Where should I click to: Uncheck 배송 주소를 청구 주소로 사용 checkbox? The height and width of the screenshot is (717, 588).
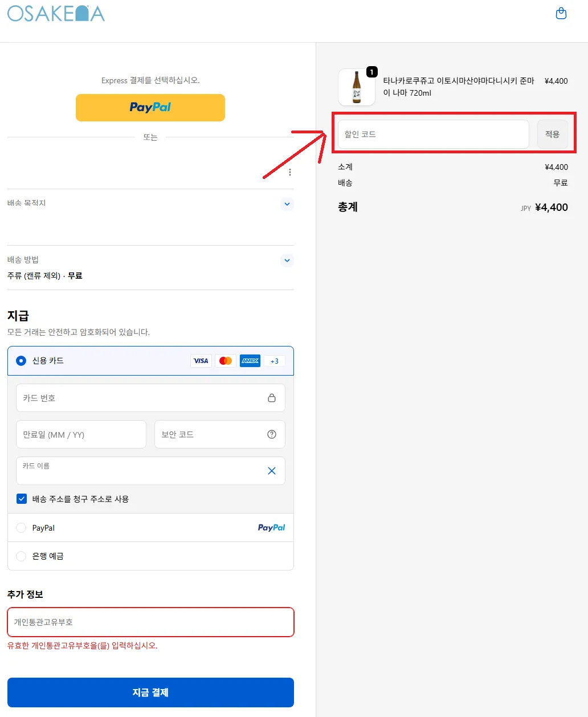coord(22,499)
